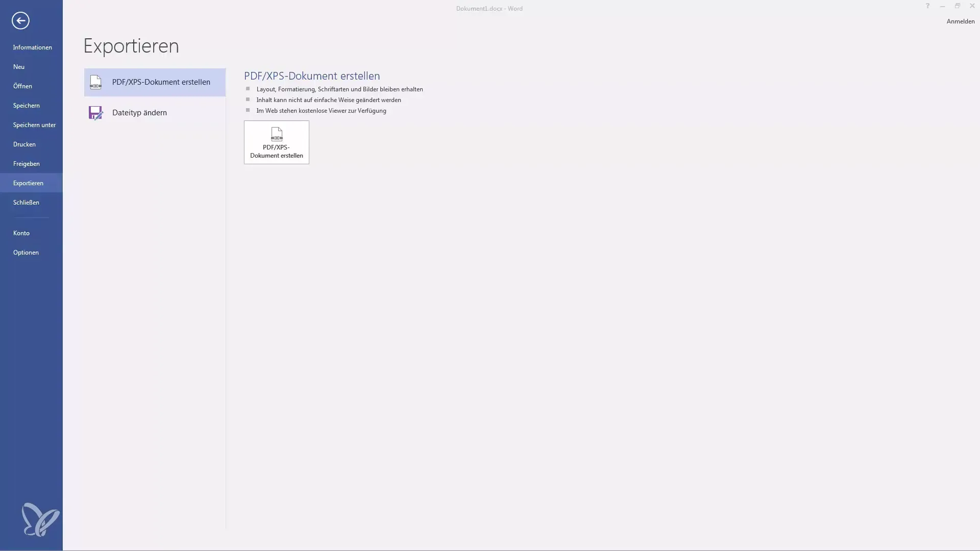Viewport: 980px width, 551px height.
Task: Click the Optionen menu icon
Action: (26, 253)
